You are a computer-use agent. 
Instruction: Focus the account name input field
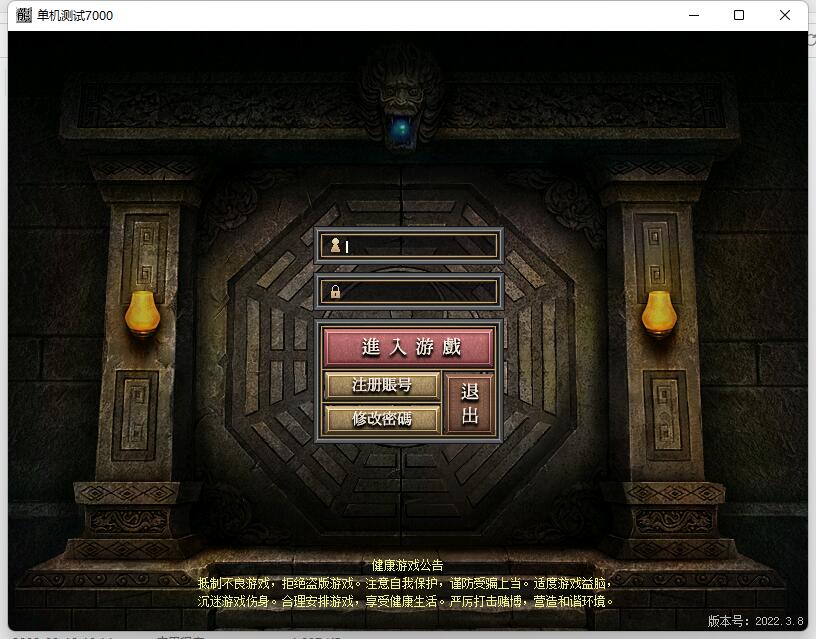pyautogui.click(x=418, y=246)
